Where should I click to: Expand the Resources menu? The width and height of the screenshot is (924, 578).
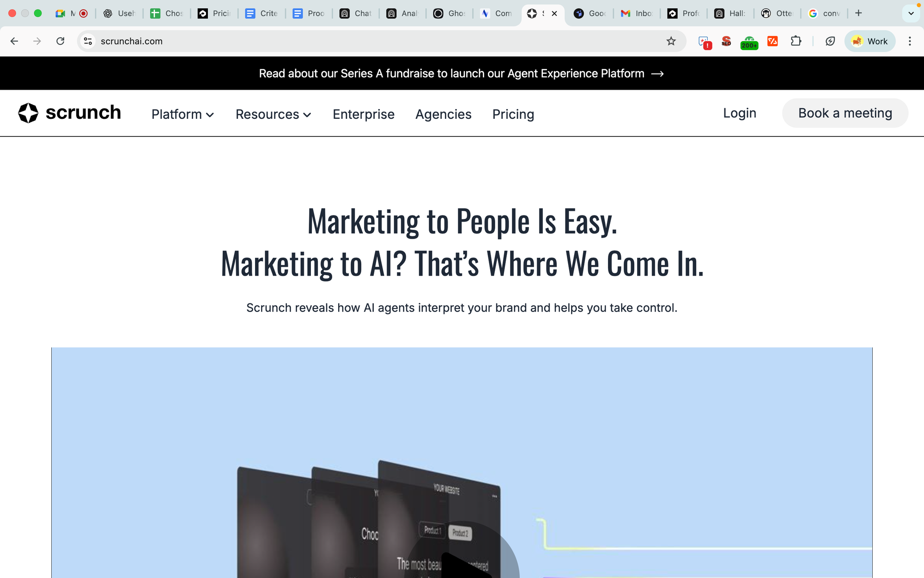pyautogui.click(x=273, y=114)
